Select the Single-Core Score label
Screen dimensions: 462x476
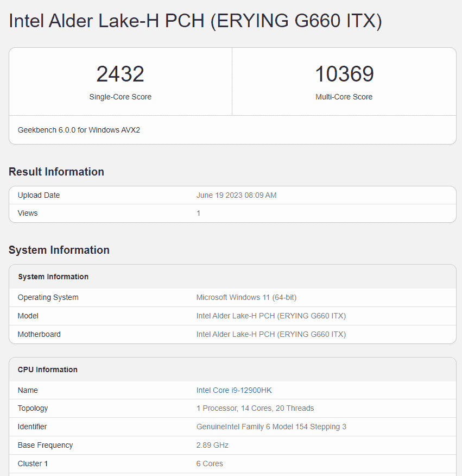tap(120, 97)
